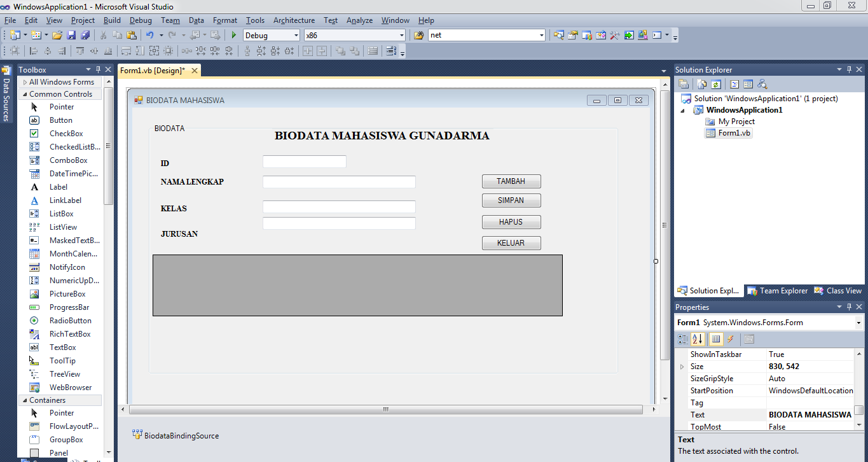Select the HAPUS button on the form
The image size is (868, 462).
[x=511, y=222]
